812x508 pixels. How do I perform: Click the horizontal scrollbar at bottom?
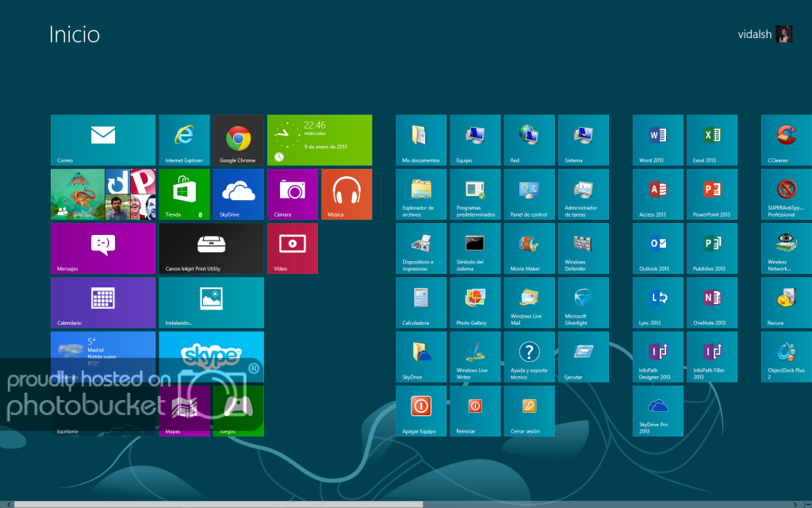coord(218,504)
